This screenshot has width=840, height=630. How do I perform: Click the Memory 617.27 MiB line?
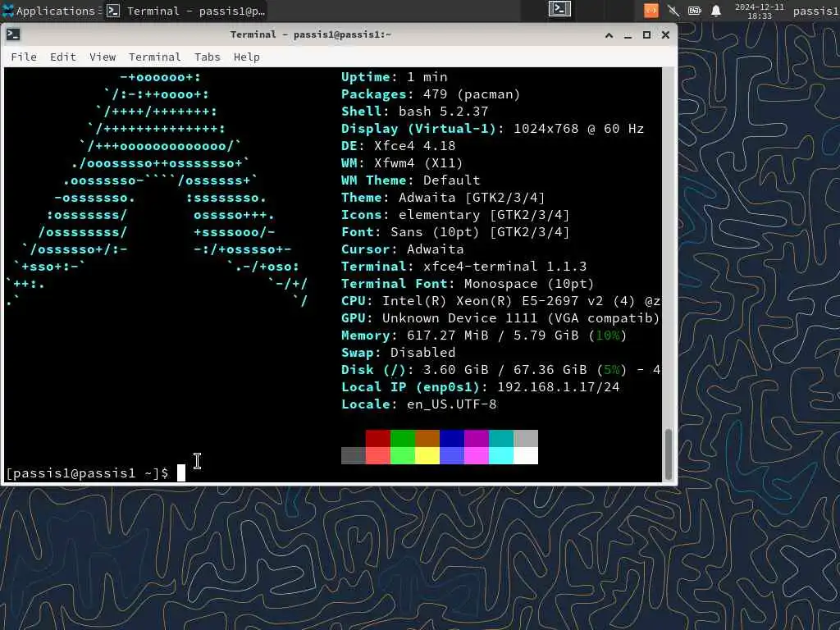point(484,336)
